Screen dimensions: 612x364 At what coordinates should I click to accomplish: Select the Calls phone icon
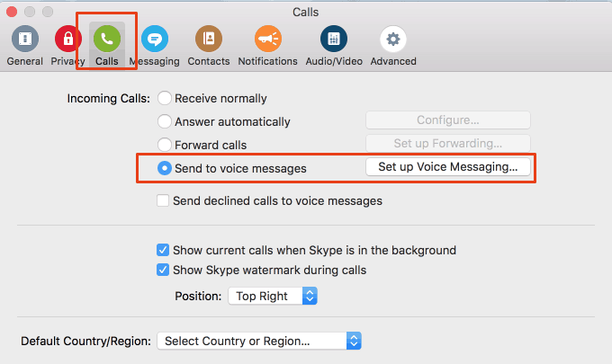(107, 39)
